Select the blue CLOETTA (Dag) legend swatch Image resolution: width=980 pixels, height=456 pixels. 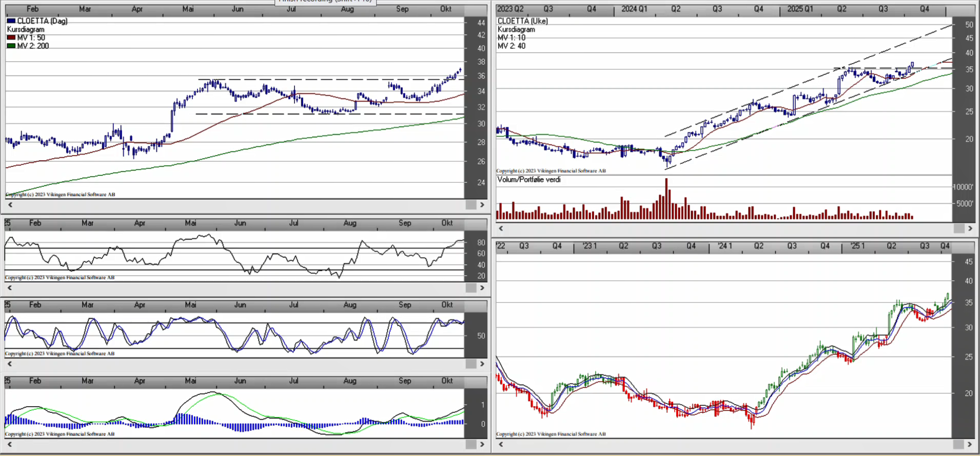(11, 21)
